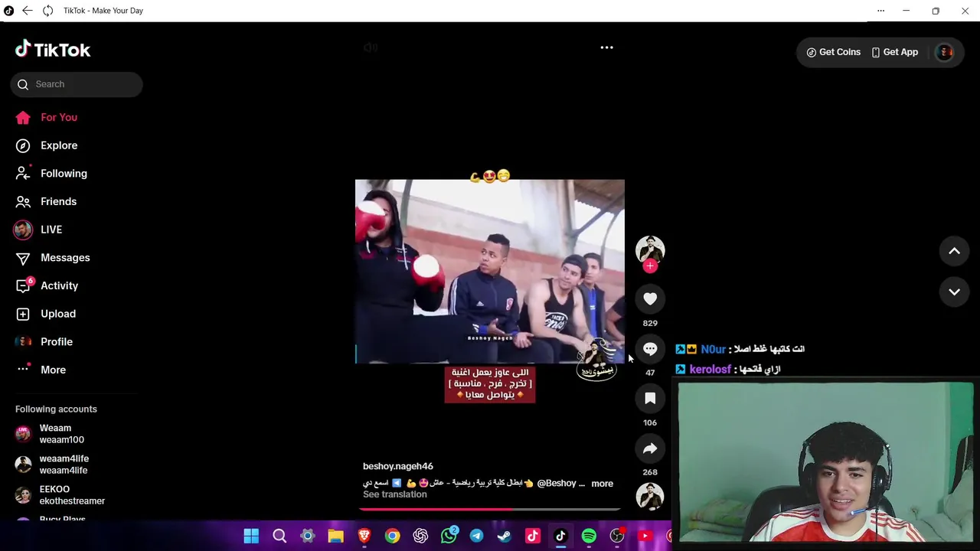The image size is (980, 551).
Task: Click the video to pause playback
Action: pos(490,271)
